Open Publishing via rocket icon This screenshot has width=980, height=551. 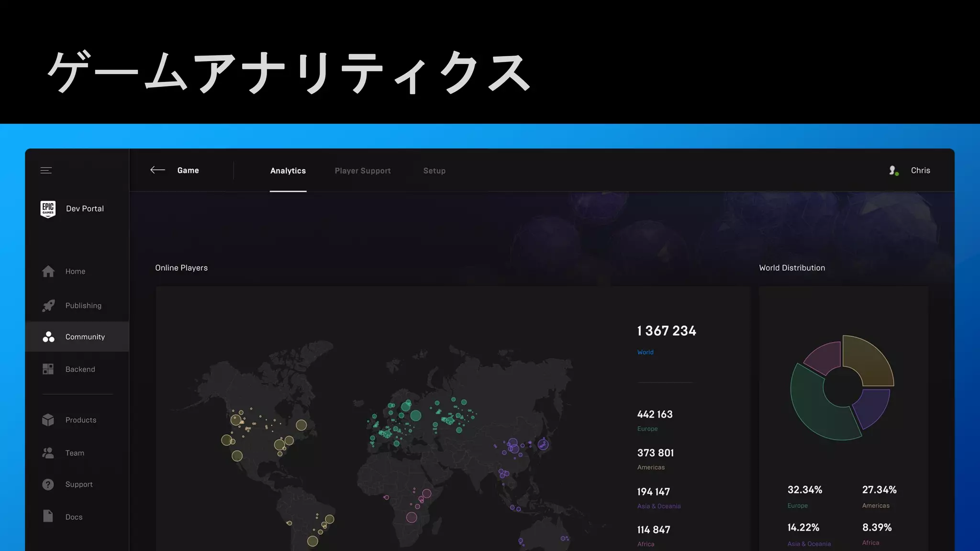(48, 306)
